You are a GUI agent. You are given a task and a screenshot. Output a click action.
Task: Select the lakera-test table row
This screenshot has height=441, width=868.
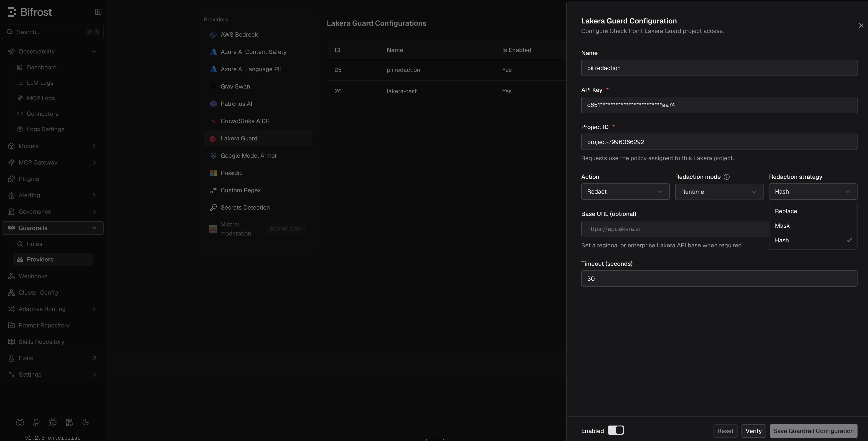point(447,91)
